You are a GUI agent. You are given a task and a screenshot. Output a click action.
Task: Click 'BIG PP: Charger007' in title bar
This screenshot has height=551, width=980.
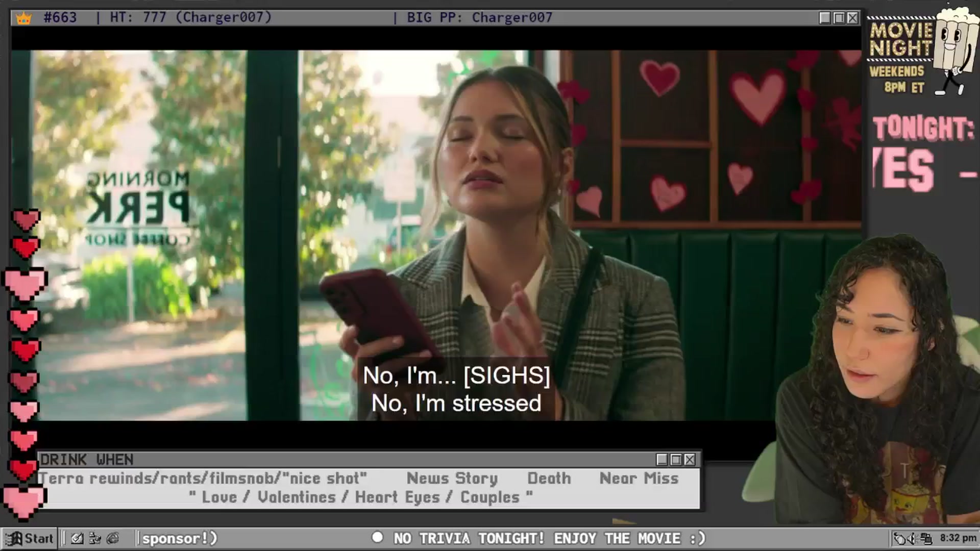[x=479, y=17]
